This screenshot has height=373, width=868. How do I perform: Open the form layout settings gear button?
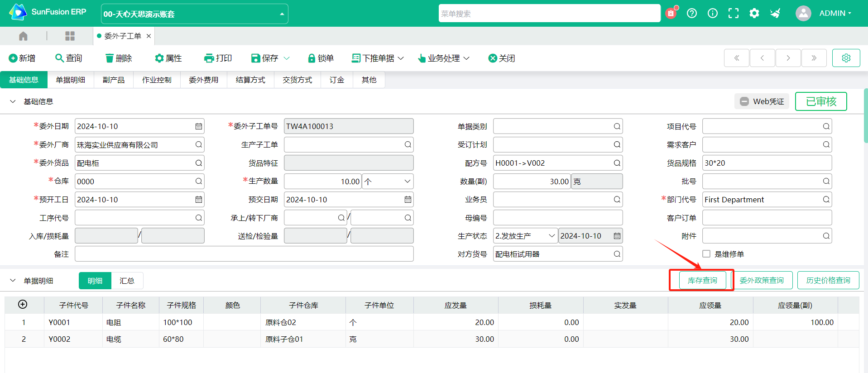(x=846, y=58)
